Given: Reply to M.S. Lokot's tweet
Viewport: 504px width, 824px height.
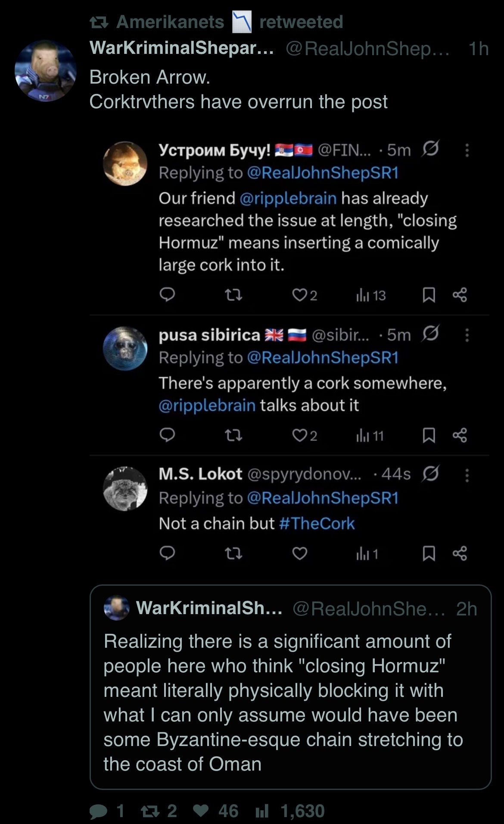Looking at the screenshot, I should click(x=167, y=553).
